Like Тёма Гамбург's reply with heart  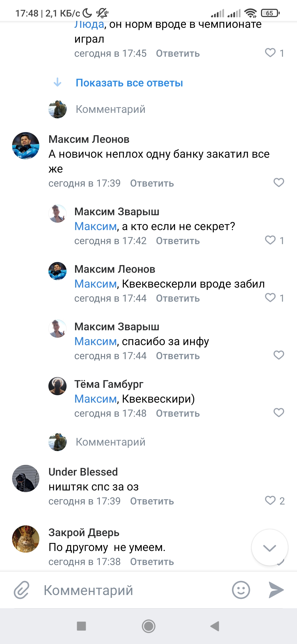coord(279,413)
